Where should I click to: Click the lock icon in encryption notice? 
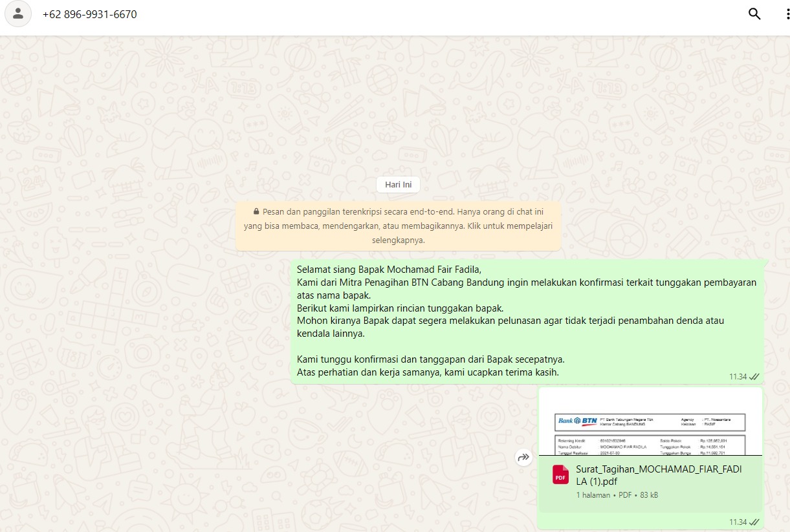[256, 211]
